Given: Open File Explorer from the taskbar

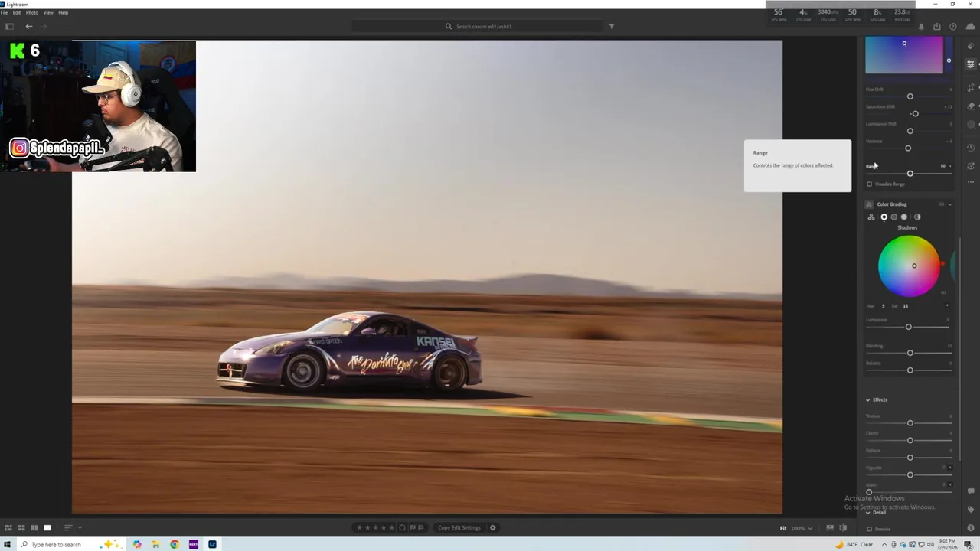Looking at the screenshot, I should click(155, 544).
